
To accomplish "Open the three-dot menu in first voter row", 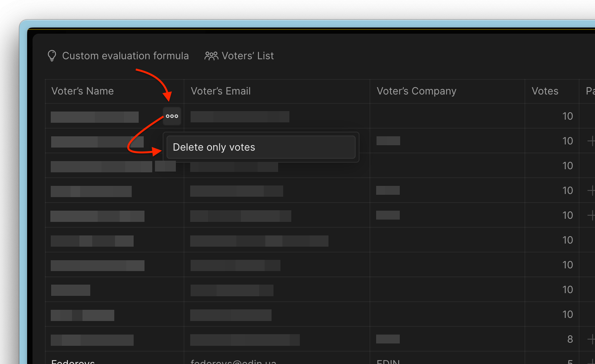I will tap(172, 116).
